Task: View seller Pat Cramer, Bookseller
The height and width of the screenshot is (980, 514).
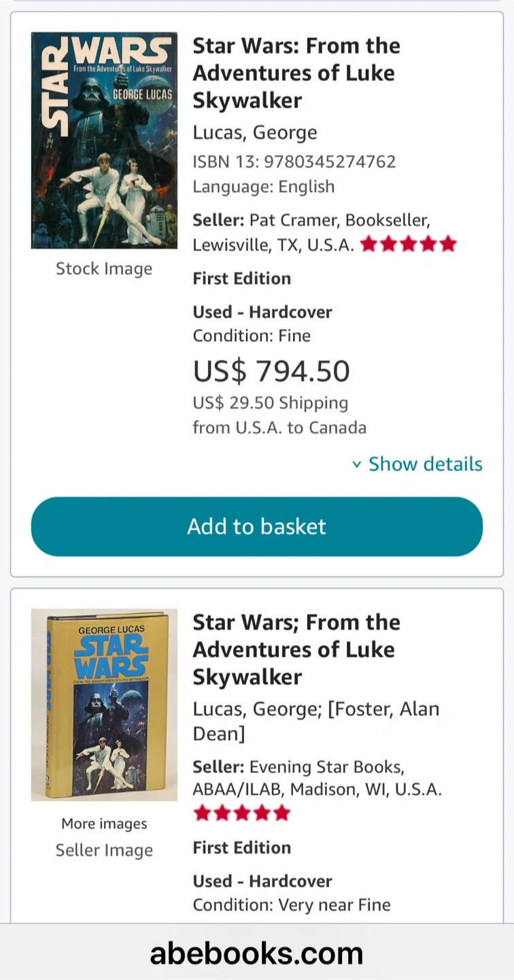Action: 339,220
